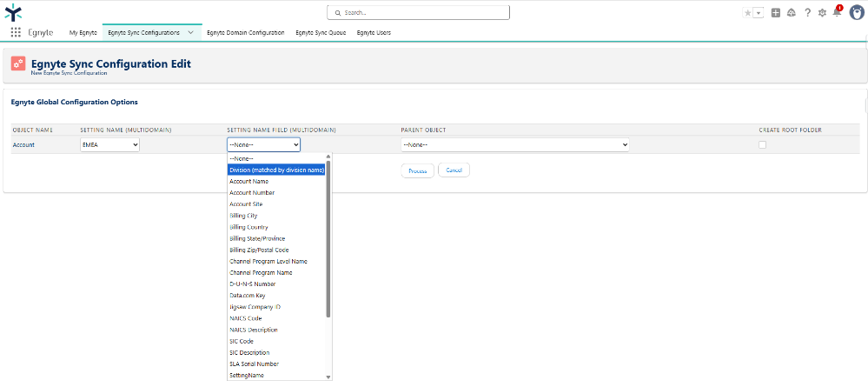Screen dimensions: 868x387
Task: Tick the Create Root Folder checkbox
Action: point(762,144)
